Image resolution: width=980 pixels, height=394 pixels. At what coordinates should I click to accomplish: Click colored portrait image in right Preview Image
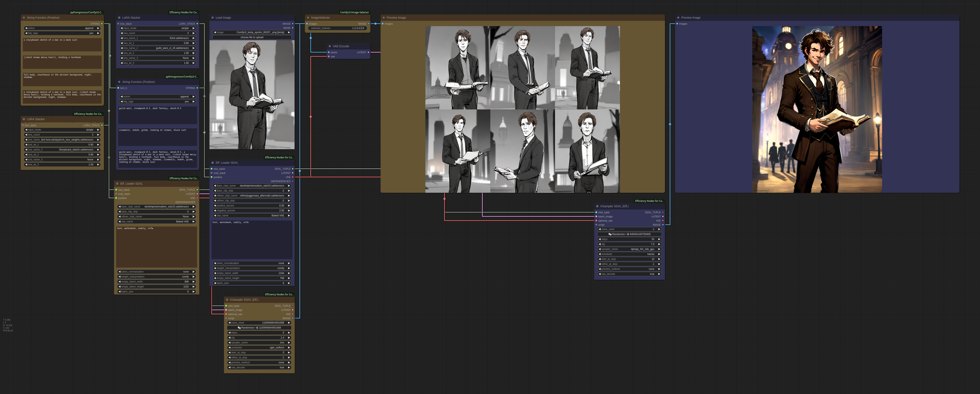click(x=817, y=109)
